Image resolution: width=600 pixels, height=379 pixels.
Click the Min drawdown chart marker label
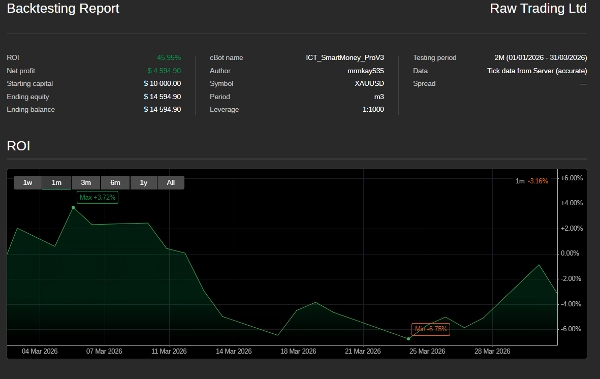pyautogui.click(x=430, y=329)
